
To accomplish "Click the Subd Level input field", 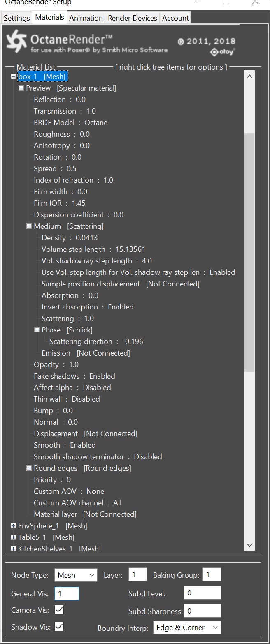I will coord(202,593).
